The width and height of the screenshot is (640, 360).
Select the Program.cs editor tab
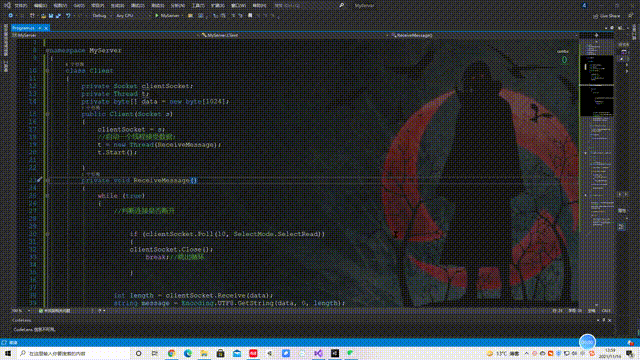tap(24, 28)
